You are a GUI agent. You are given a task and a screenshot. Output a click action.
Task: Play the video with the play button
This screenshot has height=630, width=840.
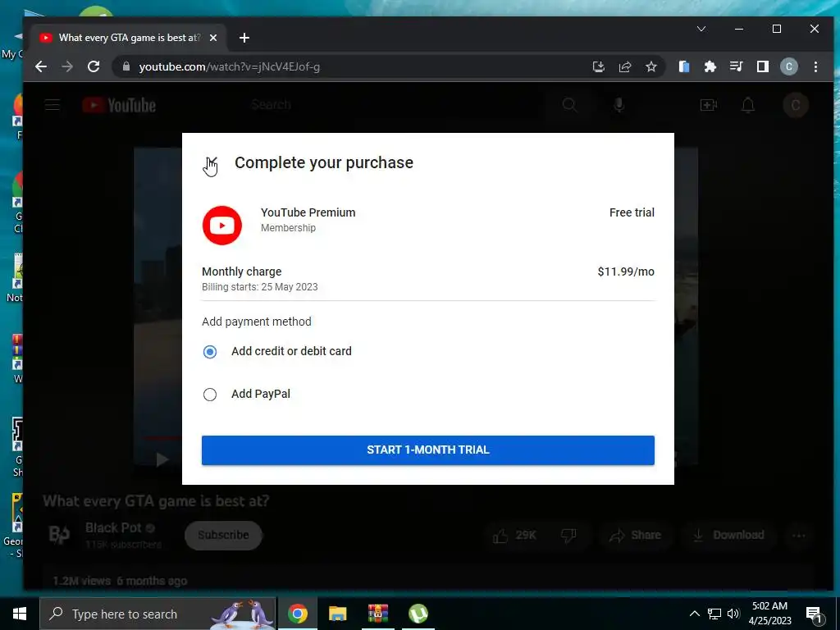pyautogui.click(x=162, y=459)
